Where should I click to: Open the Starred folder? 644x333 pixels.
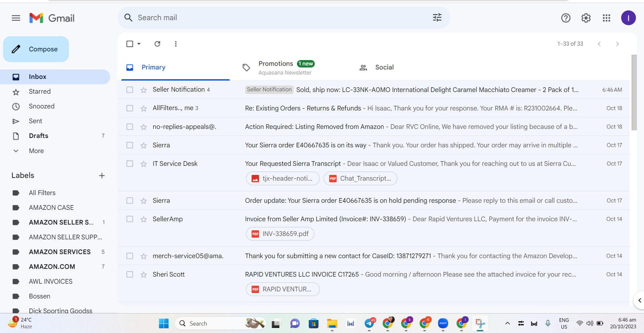point(55,92)
